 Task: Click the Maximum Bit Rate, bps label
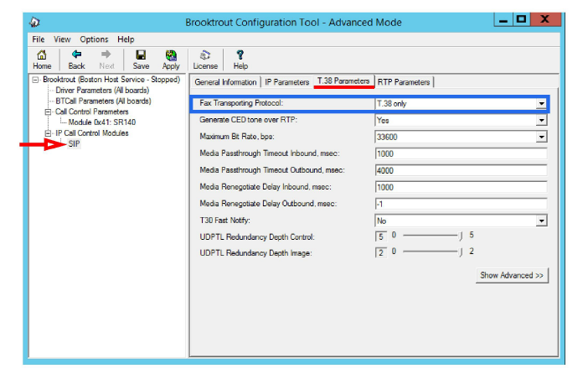[237, 137]
